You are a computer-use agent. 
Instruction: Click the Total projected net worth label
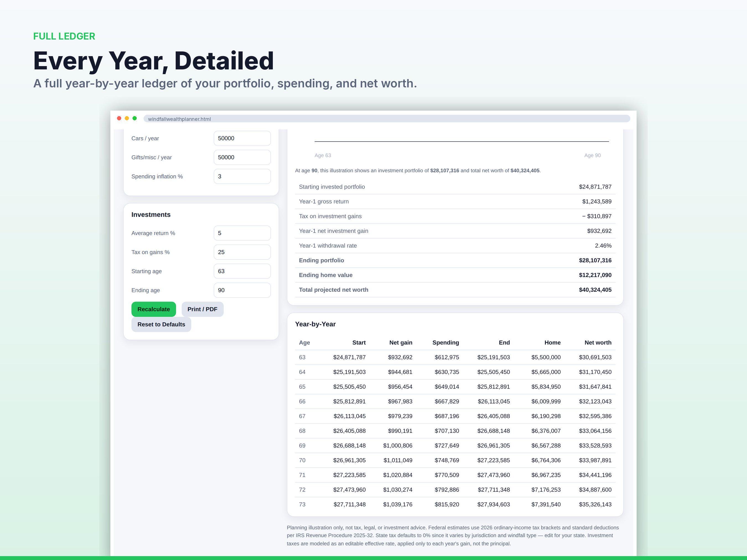coord(333,290)
